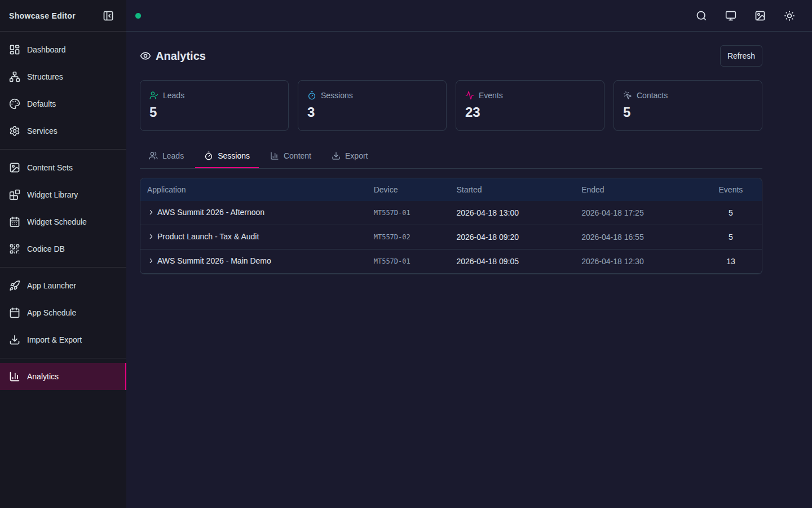Click the green status dot
812x508 pixels.
pos(138,16)
